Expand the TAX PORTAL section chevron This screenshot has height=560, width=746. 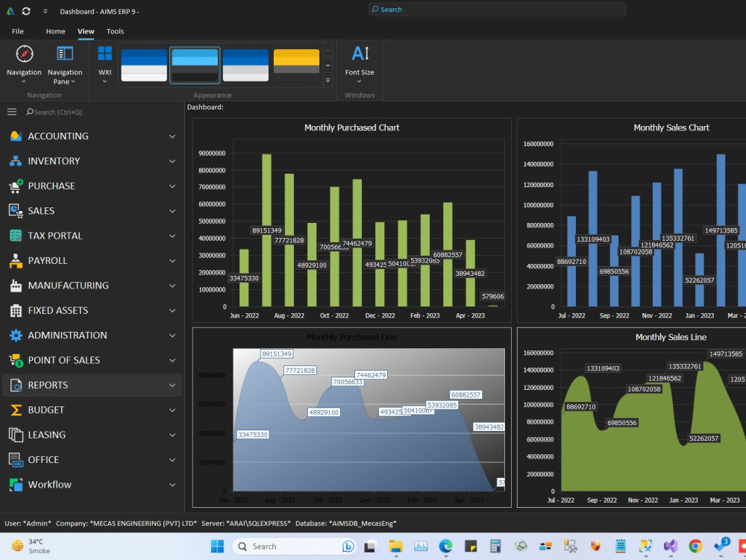(x=172, y=236)
